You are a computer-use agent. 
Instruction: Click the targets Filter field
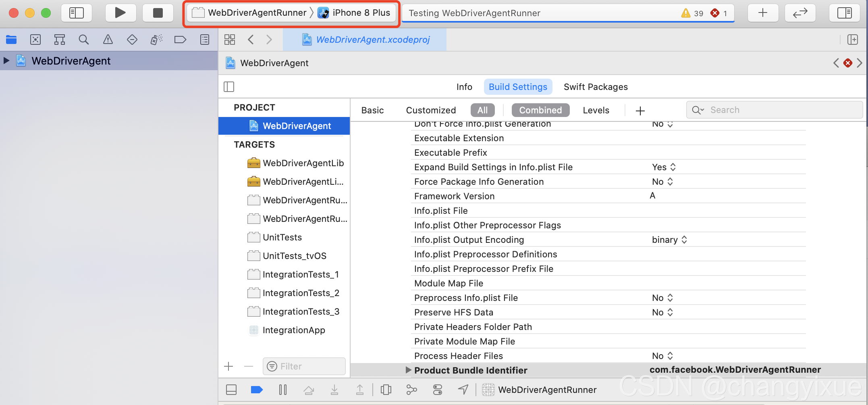(304, 366)
